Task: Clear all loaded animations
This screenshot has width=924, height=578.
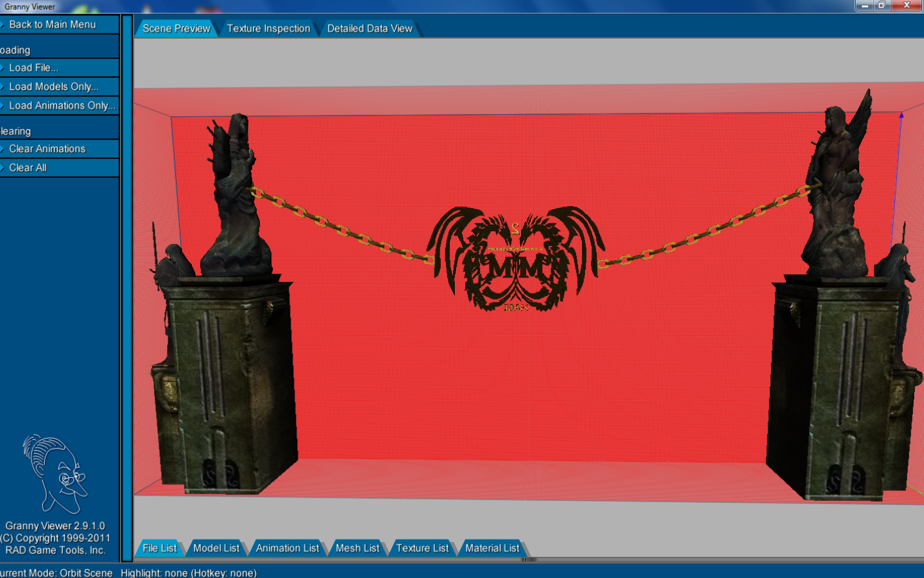Action: 59,149
